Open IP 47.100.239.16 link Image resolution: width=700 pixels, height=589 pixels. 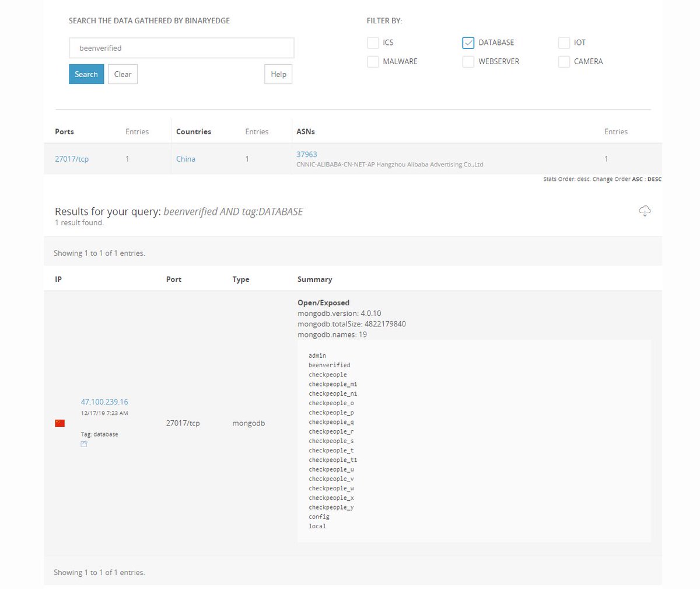[104, 402]
